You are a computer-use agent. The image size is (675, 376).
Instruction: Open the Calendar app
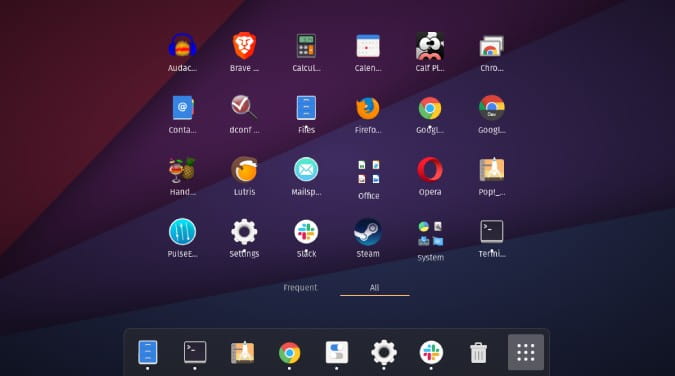(368, 46)
